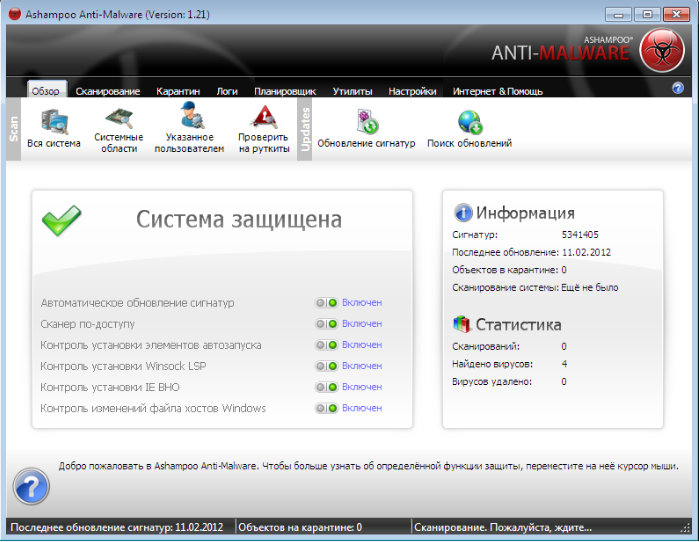Screen dimensions: 699x542
Task: Toggle Контроль изменений файла хостов Windows switch
Action: (326, 408)
